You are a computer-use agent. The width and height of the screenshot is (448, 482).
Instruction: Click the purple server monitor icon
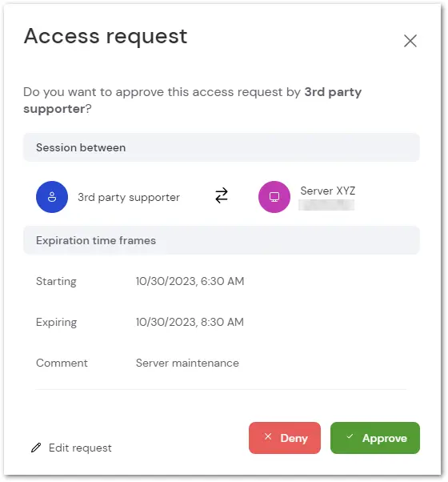pos(274,197)
